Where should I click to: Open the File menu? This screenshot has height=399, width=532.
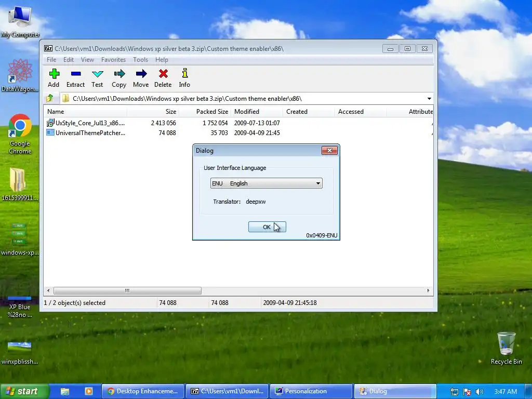pyautogui.click(x=51, y=60)
